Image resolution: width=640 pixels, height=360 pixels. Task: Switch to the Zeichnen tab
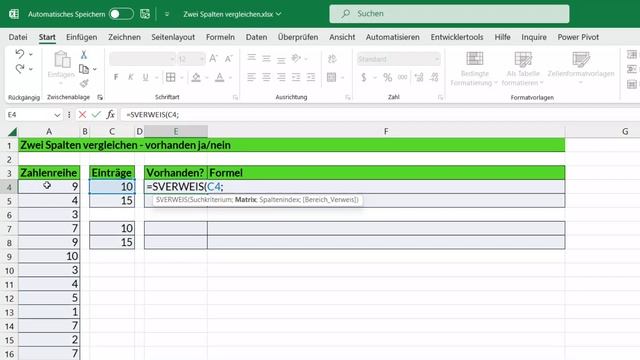[x=124, y=37]
